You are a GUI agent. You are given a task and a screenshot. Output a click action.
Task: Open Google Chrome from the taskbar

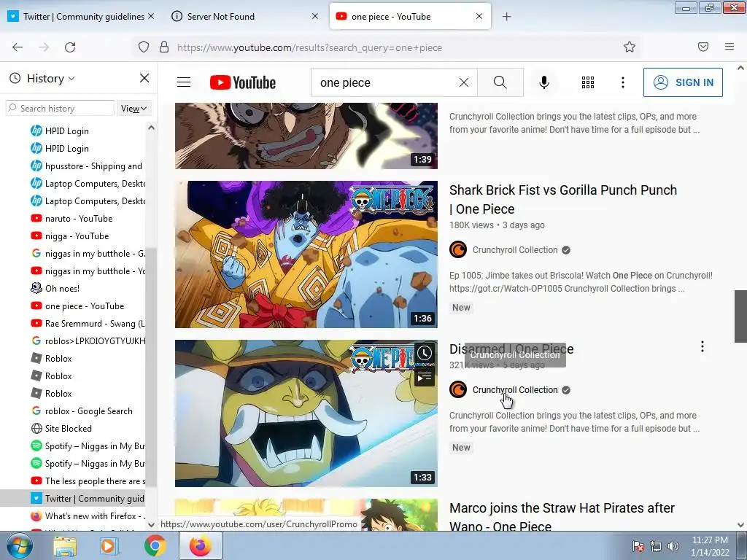155,546
